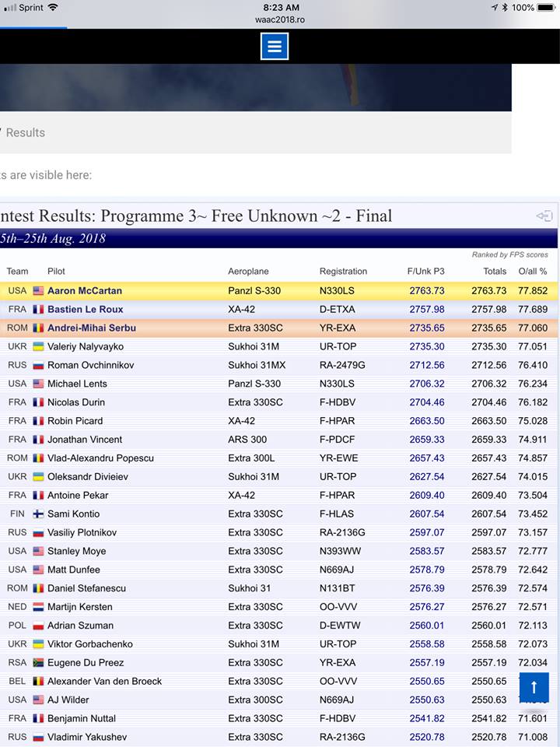
Task: Click the F/Unk P3 column header
Action: (x=425, y=271)
